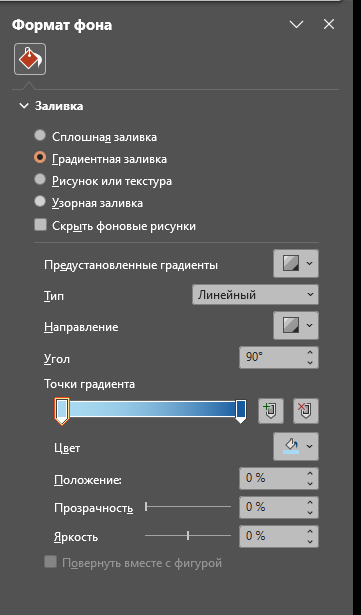Increase the Угол angle value
Screen dimensions: 361x615
coord(310,352)
